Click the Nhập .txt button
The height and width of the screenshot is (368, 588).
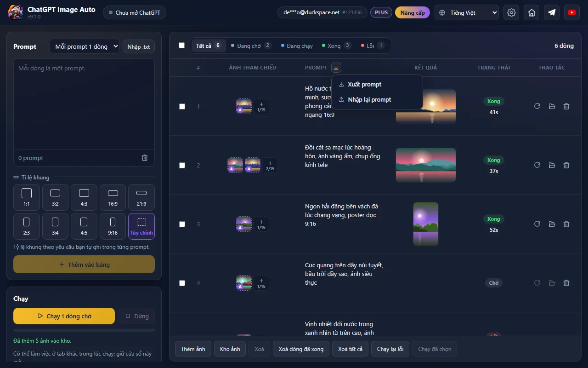[x=139, y=46]
